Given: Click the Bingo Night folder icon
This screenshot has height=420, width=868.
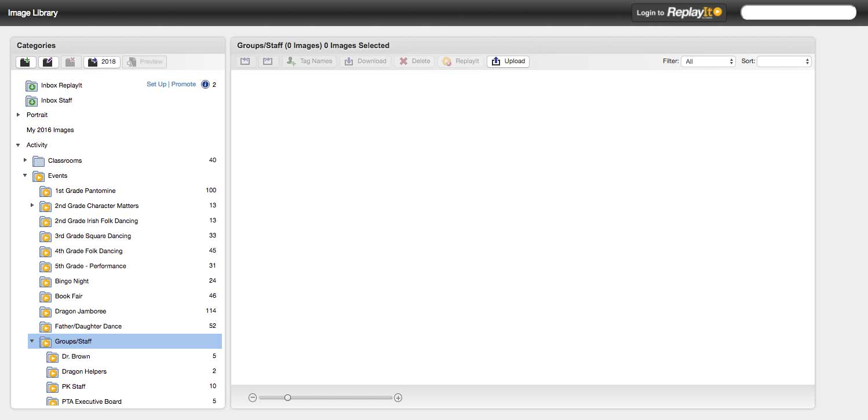Looking at the screenshot, I should point(46,282).
